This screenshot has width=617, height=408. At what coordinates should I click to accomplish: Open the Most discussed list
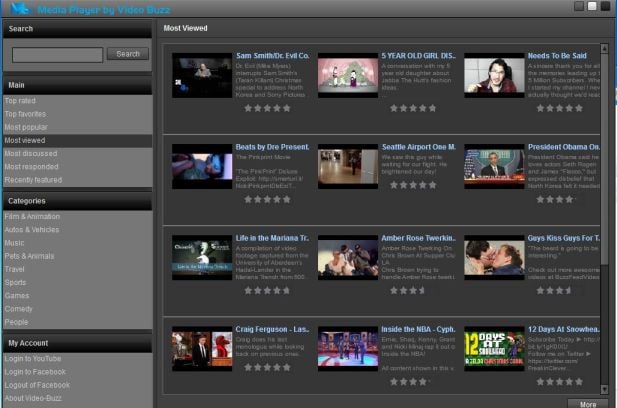click(x=31, y=153)
